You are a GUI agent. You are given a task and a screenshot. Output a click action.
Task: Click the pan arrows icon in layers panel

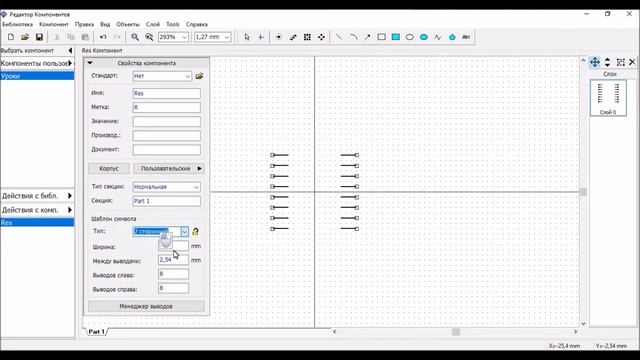(595, 62)
